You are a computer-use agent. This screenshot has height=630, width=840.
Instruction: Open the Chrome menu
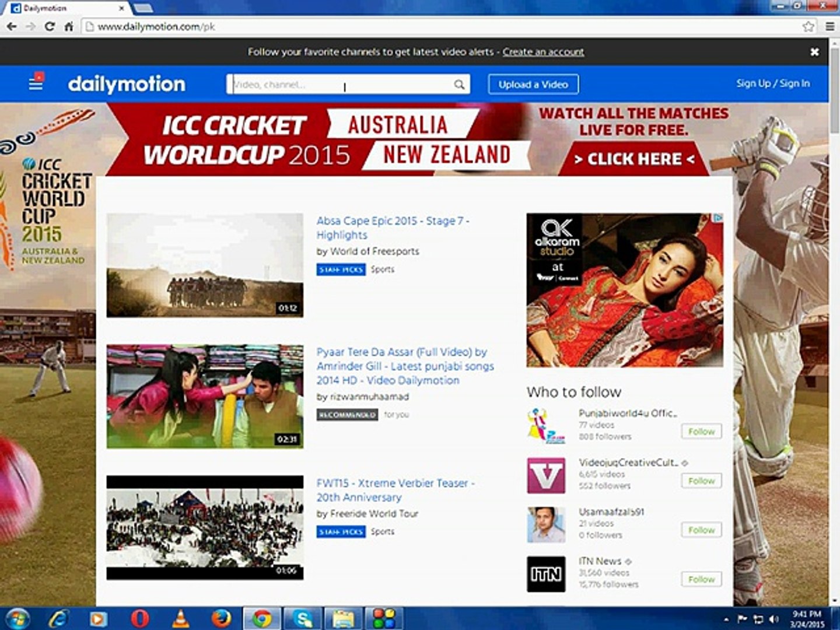829,26
